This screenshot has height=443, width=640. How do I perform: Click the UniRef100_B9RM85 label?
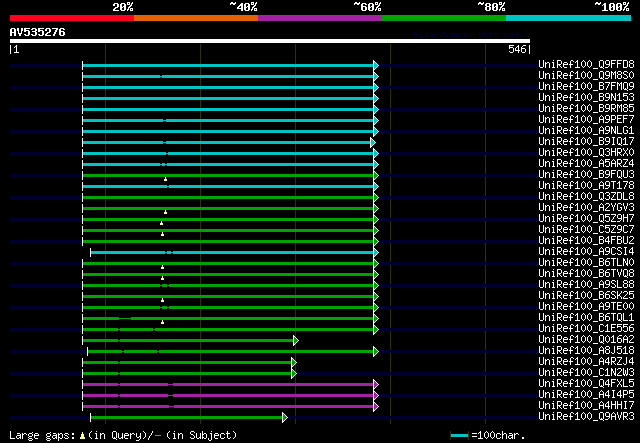[x=586, y=109]
